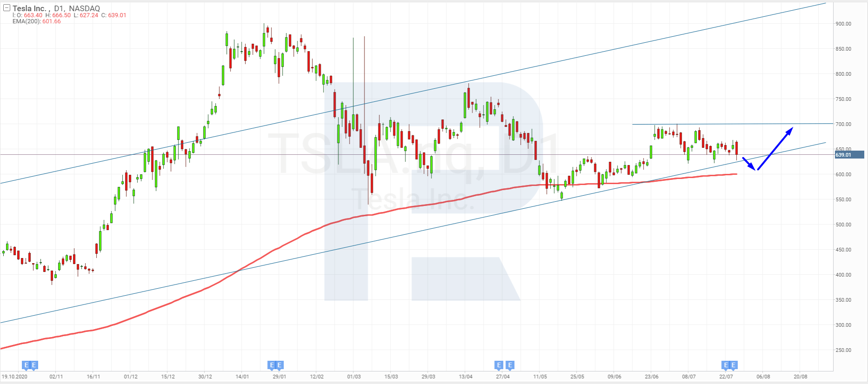868x384 pixels.
Task: Open the E event marker directly above 29/01
Action: [279, 365]
